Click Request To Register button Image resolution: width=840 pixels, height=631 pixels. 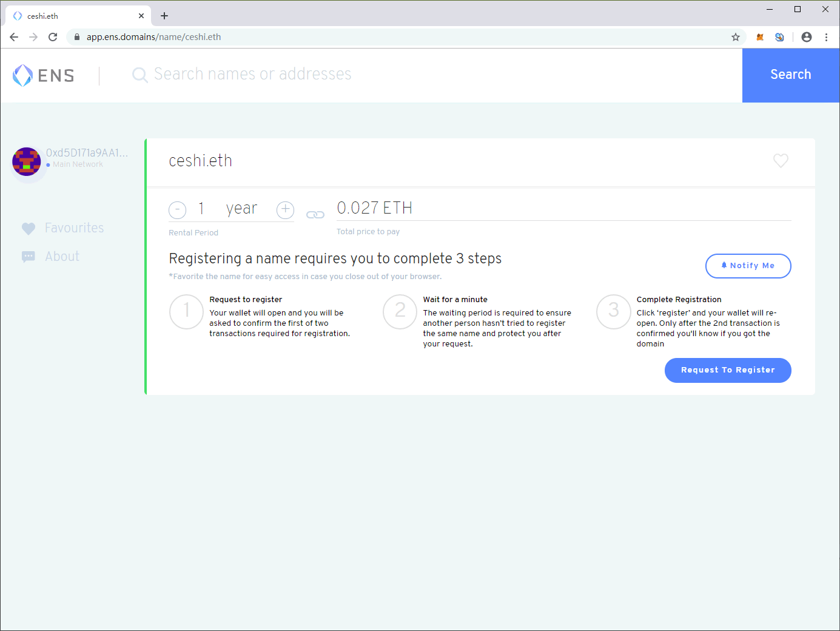pyautogui.click(x=728, y=370)
